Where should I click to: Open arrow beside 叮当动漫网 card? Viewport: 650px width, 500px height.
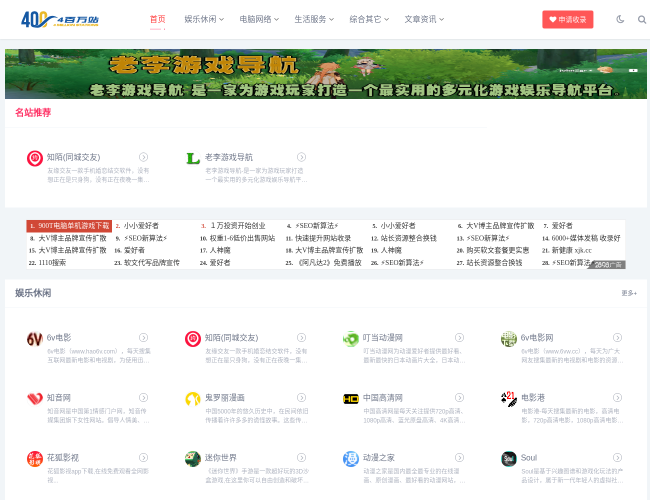tap(459, 337)
